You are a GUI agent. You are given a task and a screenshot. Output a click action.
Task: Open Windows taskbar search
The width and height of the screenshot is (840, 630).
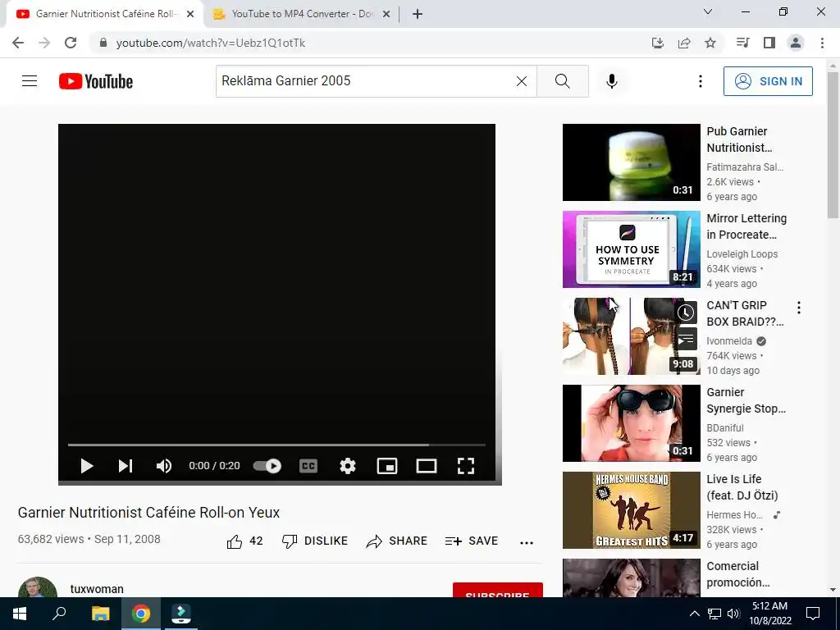coord(59,614)
